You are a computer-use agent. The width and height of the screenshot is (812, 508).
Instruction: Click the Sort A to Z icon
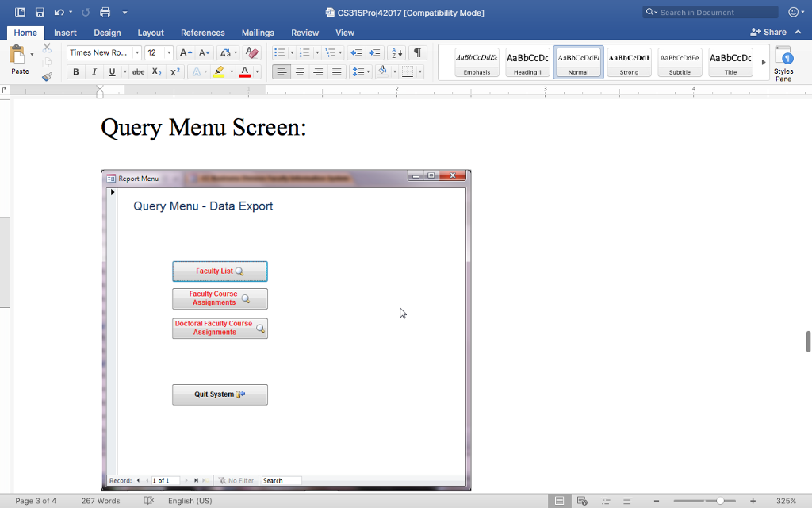point(396,53)
